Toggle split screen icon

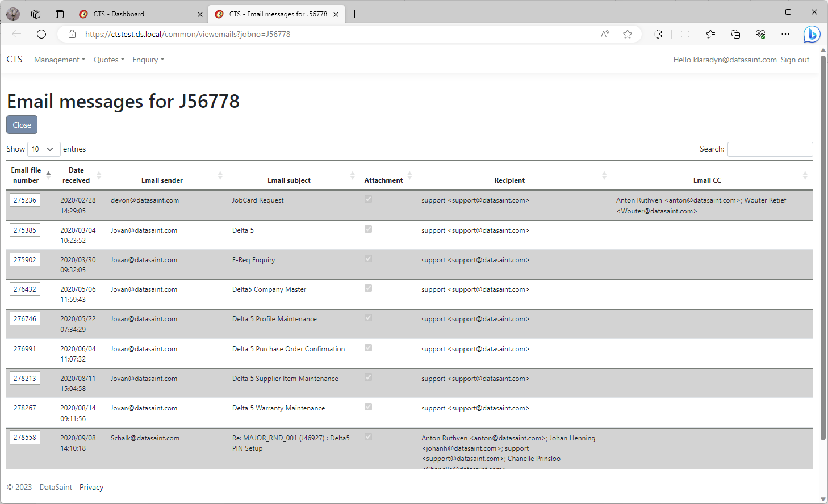pyautogui.click(x=685, y=34)
